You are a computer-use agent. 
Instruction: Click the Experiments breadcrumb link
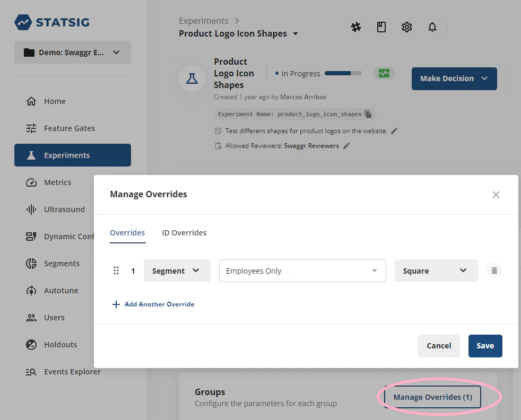click(x=203, y=21)
